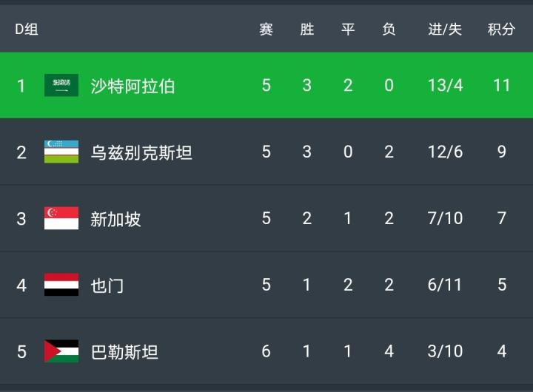Open team 巴勒斯坦
The width and height of the screenshot is (533, 392).
(x=124, y=352)
